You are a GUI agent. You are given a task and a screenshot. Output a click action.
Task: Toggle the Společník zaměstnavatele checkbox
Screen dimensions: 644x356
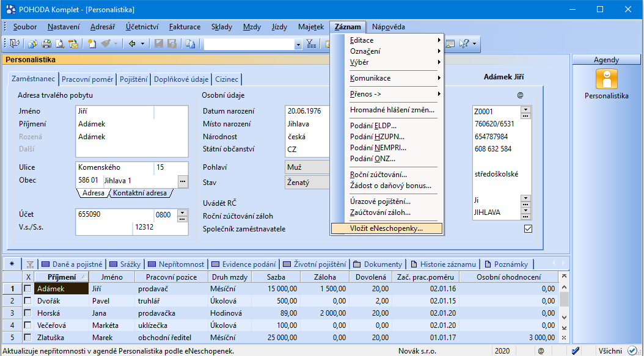point(528,229)
